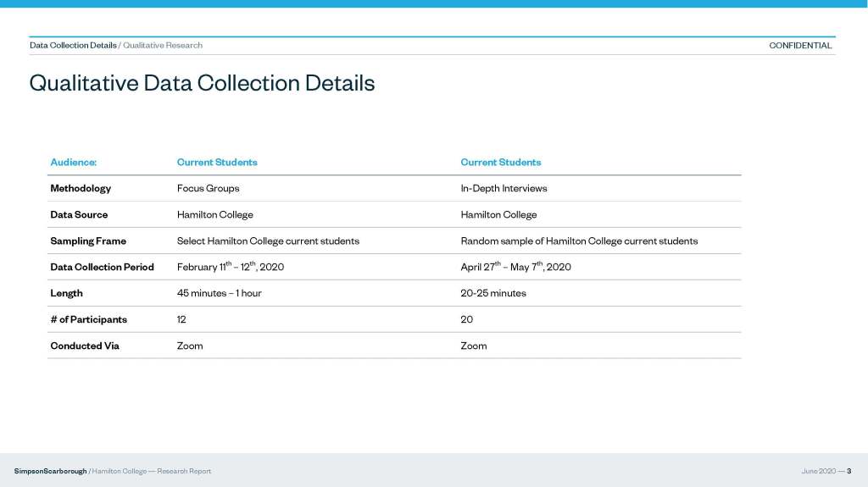Click the "45 minutes – 1 hour" cell
Viewport: 868px width, 487px height.
coord(219,293)
